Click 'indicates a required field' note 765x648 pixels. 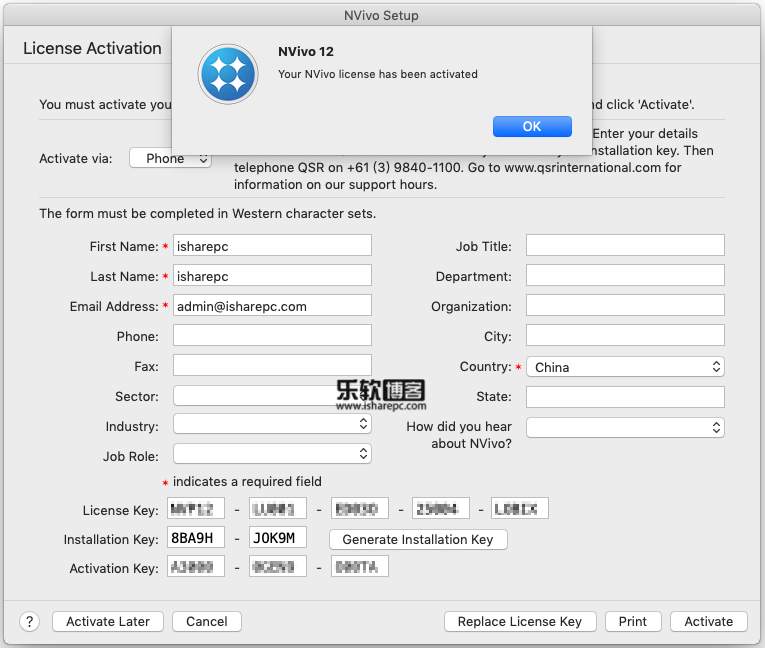point(247,482)
